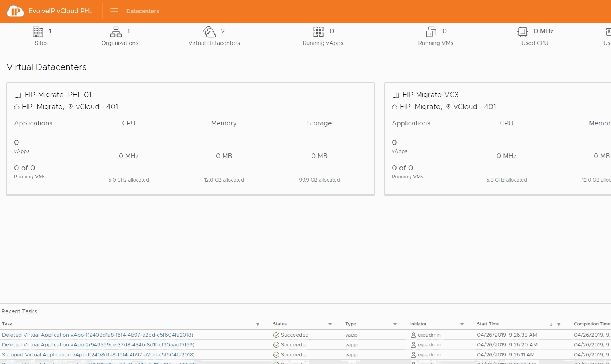
Task: Click the Used CPU chip icon
Action: [523, 32]
